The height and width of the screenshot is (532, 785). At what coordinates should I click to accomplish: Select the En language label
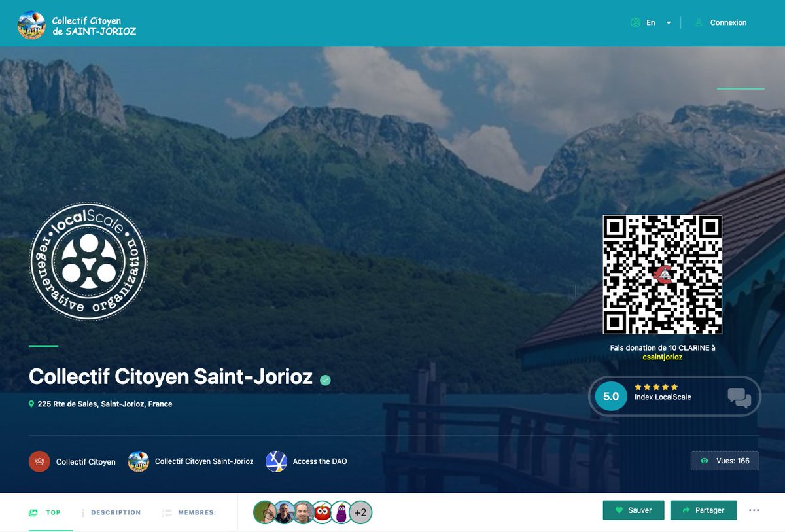click(x=651, y=22)
